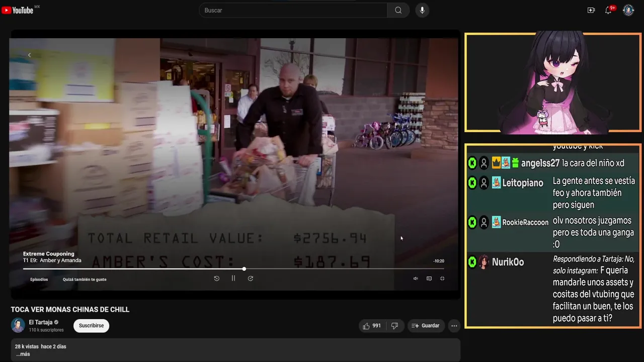Click Leitopiano username in chat
This screenshot has width=644, height=362.
(x=523, y=183)
